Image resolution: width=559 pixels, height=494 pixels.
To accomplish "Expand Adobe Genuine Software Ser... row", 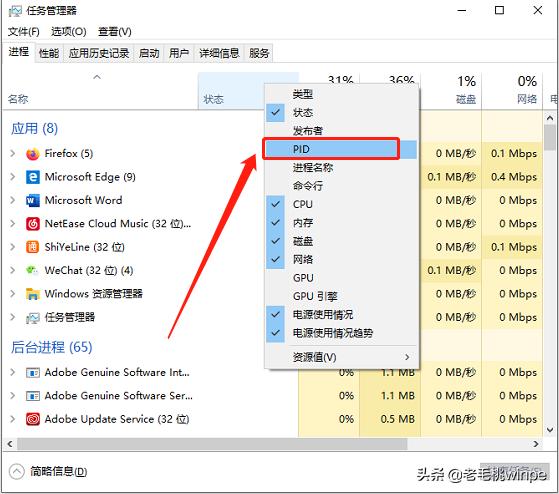I will click(x=13, y=396).
